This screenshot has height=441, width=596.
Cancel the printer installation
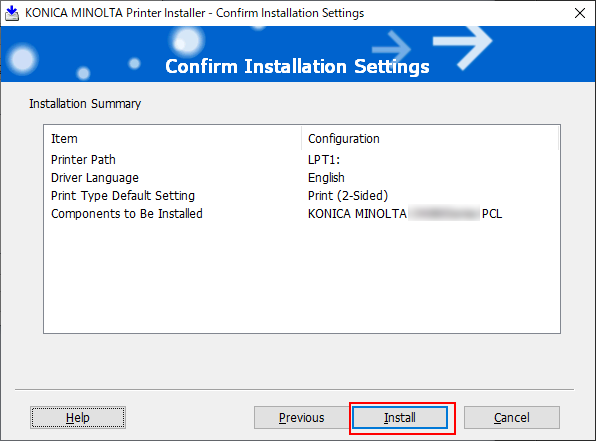512,417
